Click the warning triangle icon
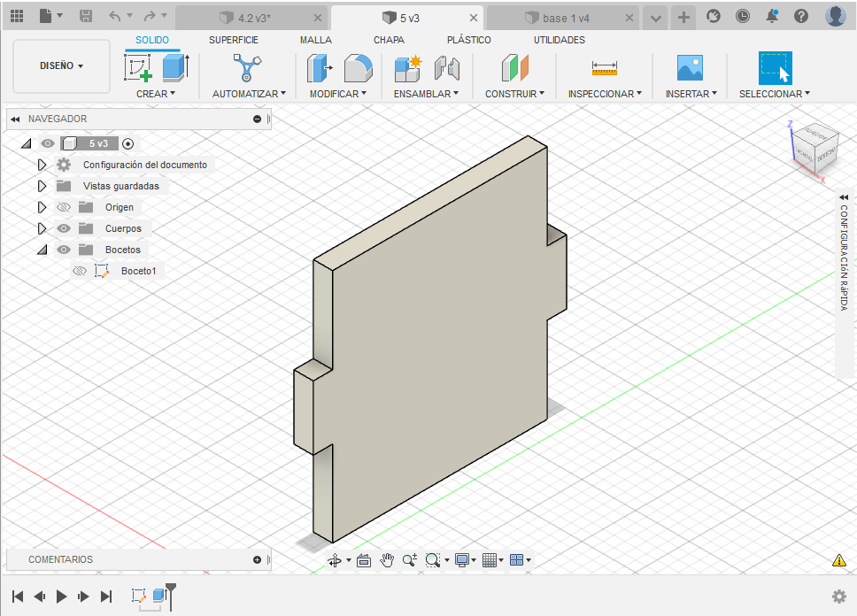The height and width of the screenshot is (616, 857). click(838, 560)
